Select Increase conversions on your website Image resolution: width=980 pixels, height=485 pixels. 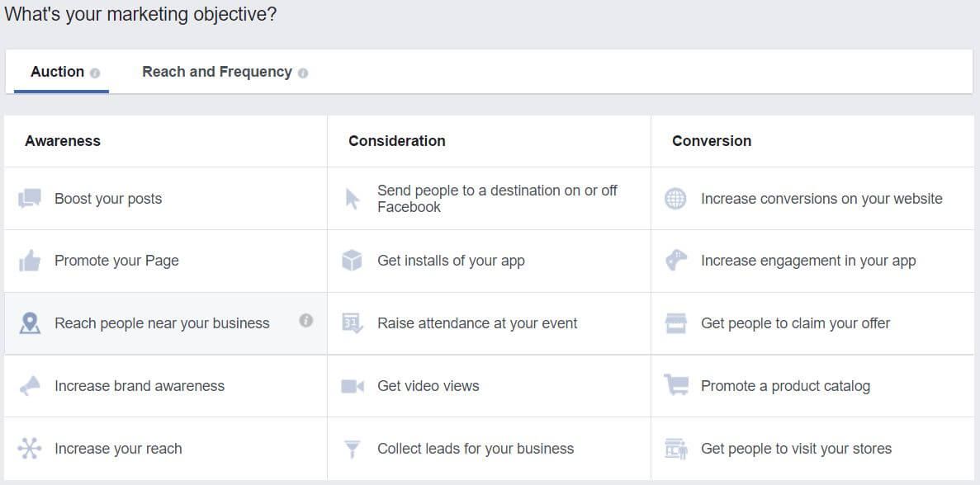[x=812, y=199]
